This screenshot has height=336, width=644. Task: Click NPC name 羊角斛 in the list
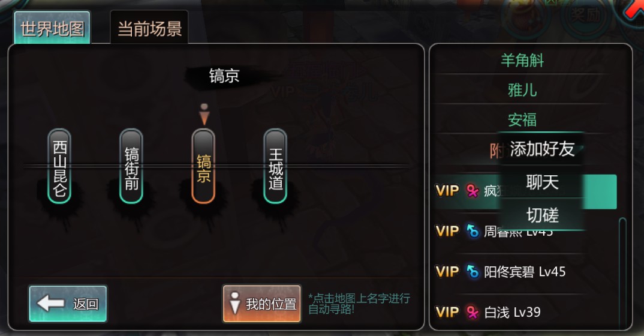(522, 61)
